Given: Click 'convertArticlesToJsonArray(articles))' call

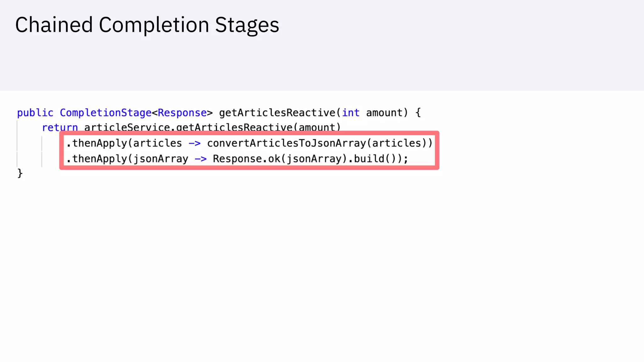Looking at the screenshot, I should point(320,143).
